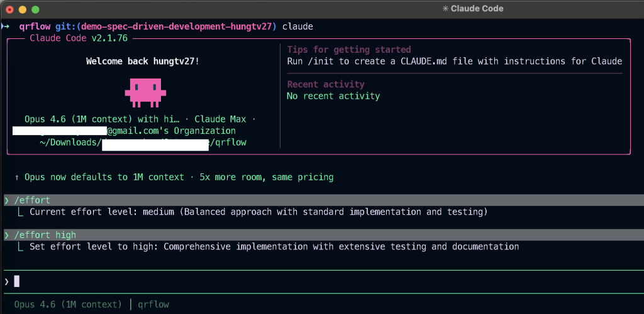The image size is (644, 314).
Task: Click the chevron before the first /effort
Action: [7, 200]
